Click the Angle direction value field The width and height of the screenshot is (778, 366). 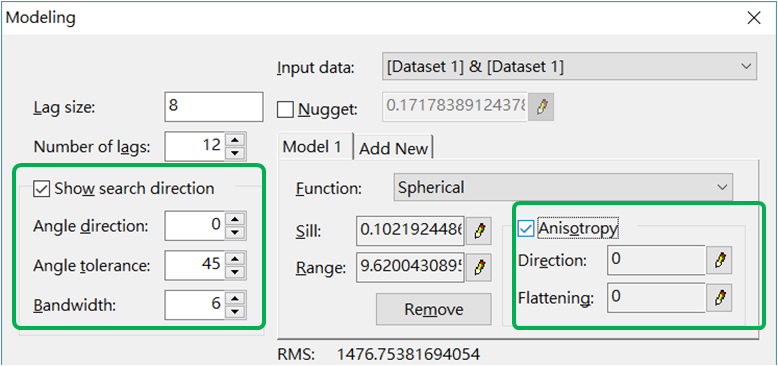pyautogui.click(x=195, y=226)
